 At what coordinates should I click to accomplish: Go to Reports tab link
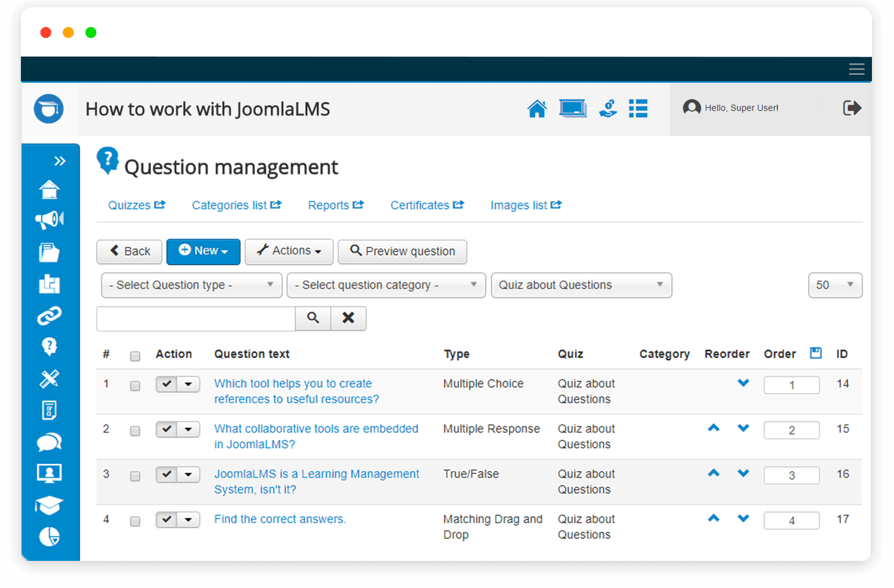(x=336, y=205)
